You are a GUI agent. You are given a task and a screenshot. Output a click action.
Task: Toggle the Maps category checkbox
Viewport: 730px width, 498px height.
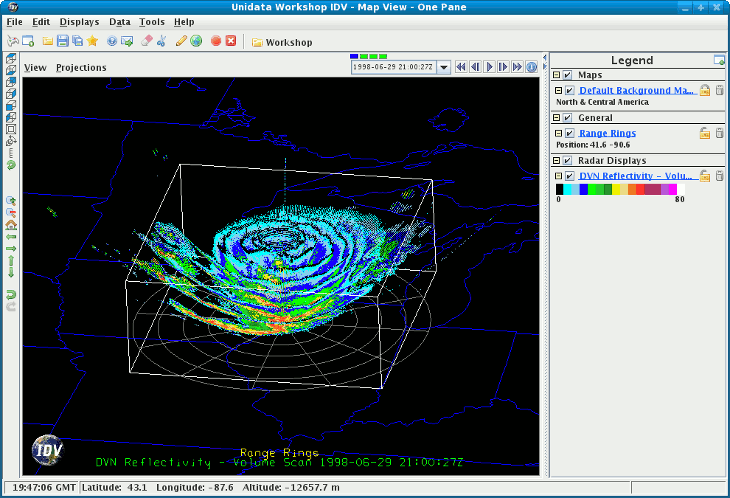point(568,75)
